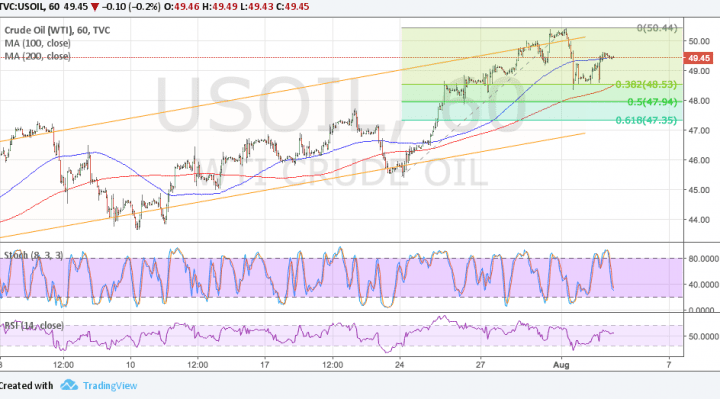The height and width of the screenshot is (399, 720).
Task: Select the RSI (14, close) indicator label
Action: point(34,326)
